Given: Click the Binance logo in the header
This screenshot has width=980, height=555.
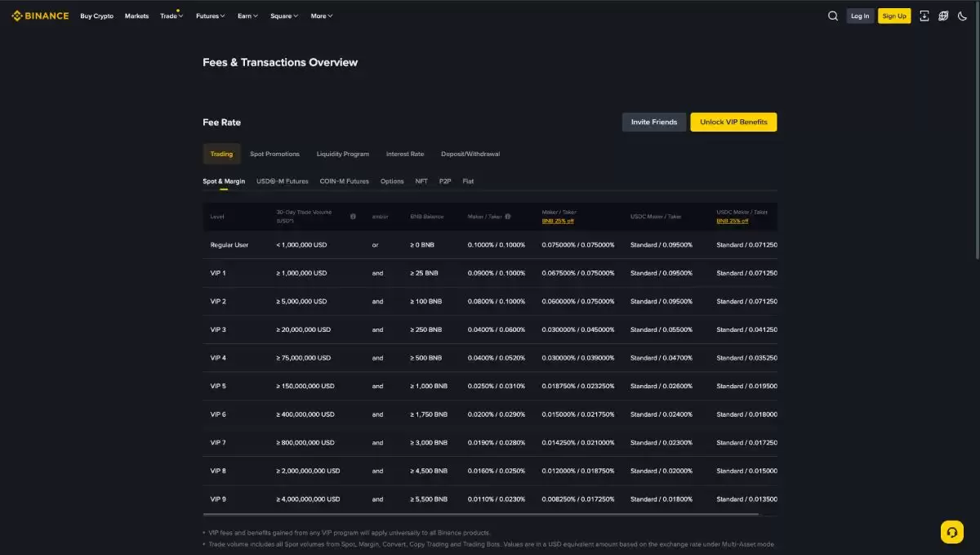Looking at the screenshot, I should 40,16.
